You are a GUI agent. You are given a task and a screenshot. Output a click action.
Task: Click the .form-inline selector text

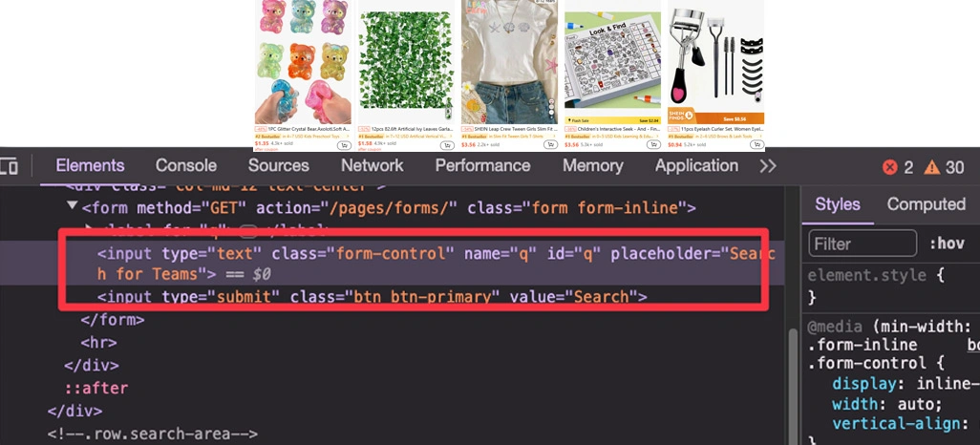(863, 345)
